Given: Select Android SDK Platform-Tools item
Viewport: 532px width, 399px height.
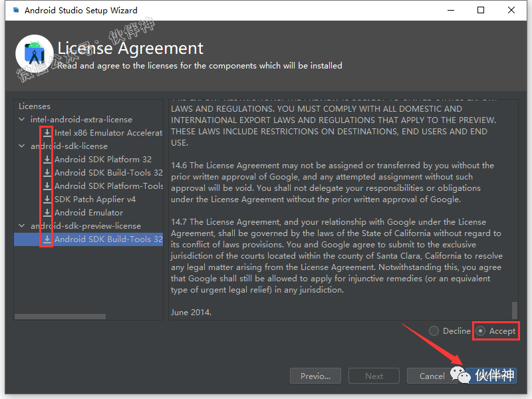Looking at the screenshot, I should point(108,186).
